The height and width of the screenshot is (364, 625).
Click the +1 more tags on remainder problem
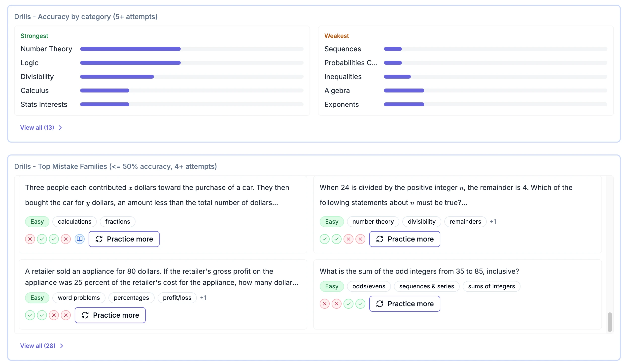(493, 221)
